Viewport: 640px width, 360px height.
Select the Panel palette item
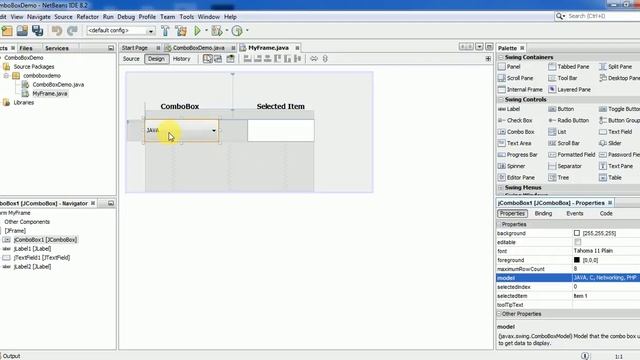point(509,67)
